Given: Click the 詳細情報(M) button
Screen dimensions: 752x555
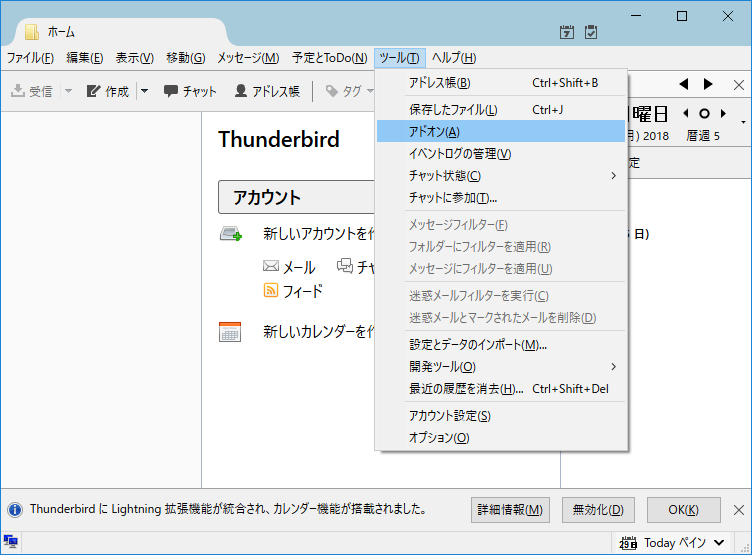Looking at the screenshot, I should [510, 509].
